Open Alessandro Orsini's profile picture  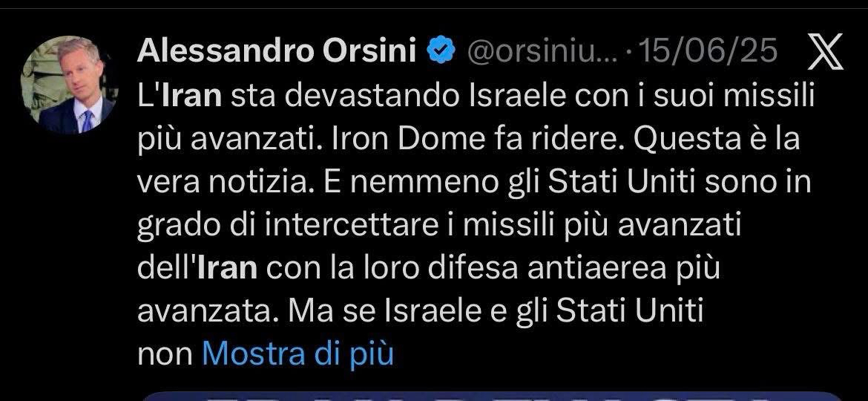pyautogui.click(x=68, y=85)
